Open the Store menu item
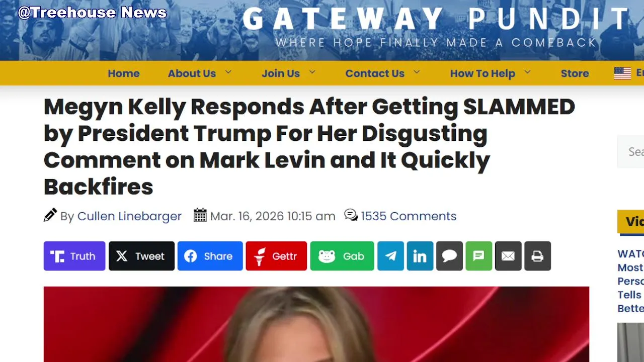Screen dimensions: 644x362 pos(575,73)
